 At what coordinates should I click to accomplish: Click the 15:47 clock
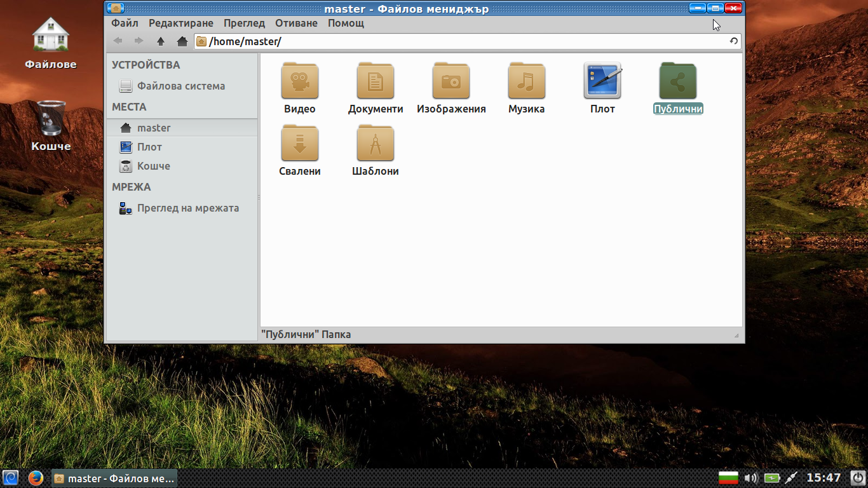pyautogui.click(x=824, y=478)
